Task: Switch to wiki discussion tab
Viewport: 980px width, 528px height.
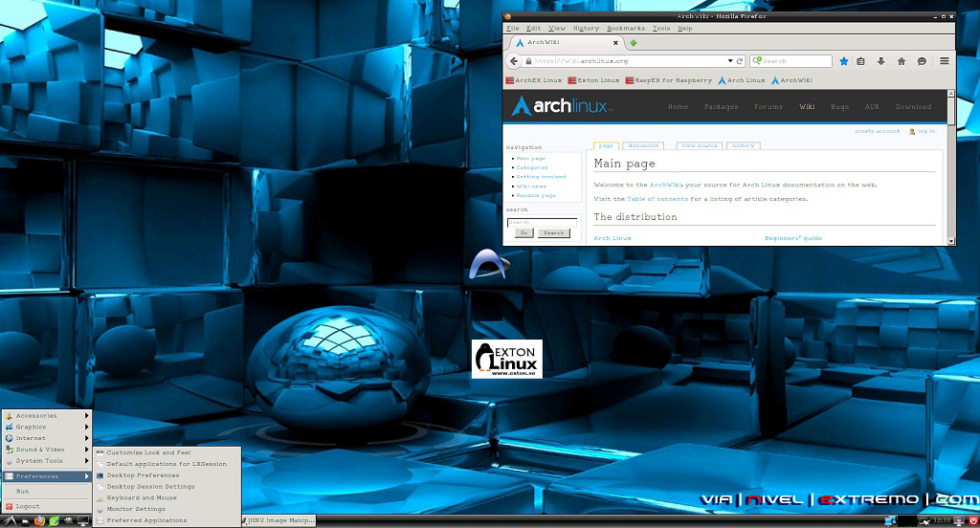Action: (x=643, y=145)
